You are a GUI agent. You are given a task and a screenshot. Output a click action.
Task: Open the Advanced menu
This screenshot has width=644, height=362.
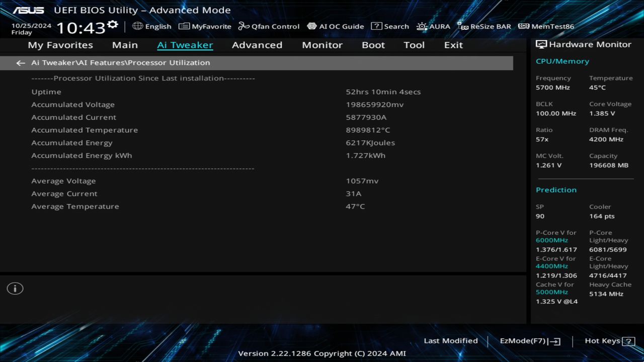point(257,45)
